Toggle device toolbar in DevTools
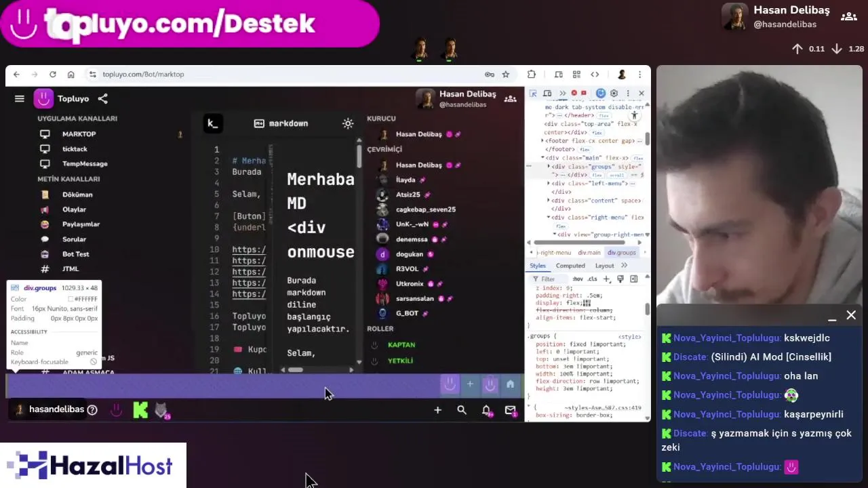Screen dimensions: 868x488 tap(547, 94)
